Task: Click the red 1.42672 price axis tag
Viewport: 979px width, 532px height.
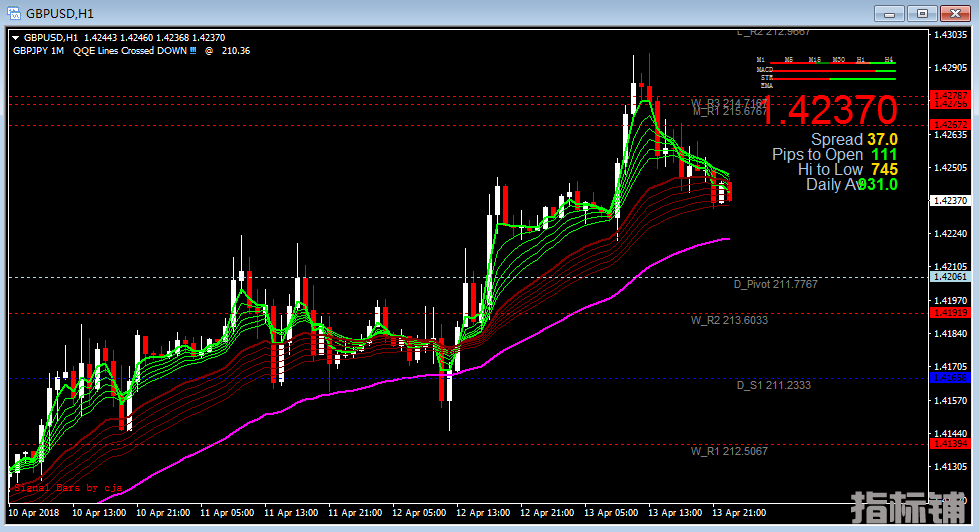Action: pyautogui.click(x=950, y=125)
